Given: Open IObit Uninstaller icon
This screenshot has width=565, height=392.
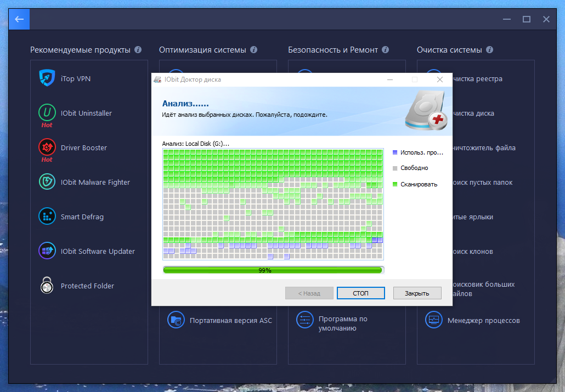Looking at the screenshot, I should coord(47,113).
